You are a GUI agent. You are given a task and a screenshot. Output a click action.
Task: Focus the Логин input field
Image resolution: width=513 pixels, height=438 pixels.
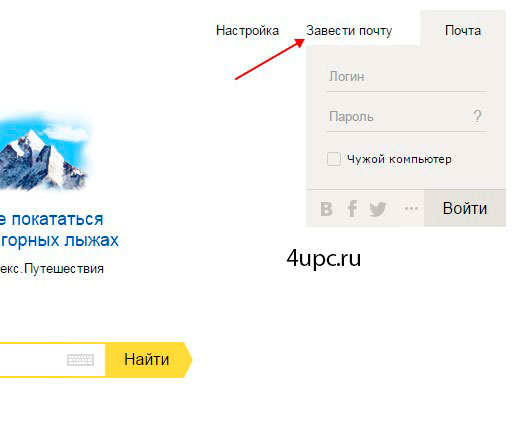(406, 77)
